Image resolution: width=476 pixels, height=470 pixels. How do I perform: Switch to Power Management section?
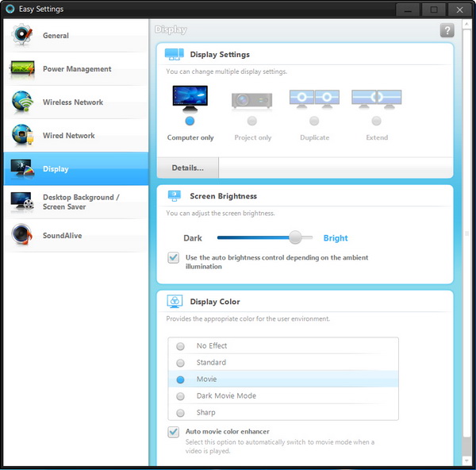(x=75, y=69)
